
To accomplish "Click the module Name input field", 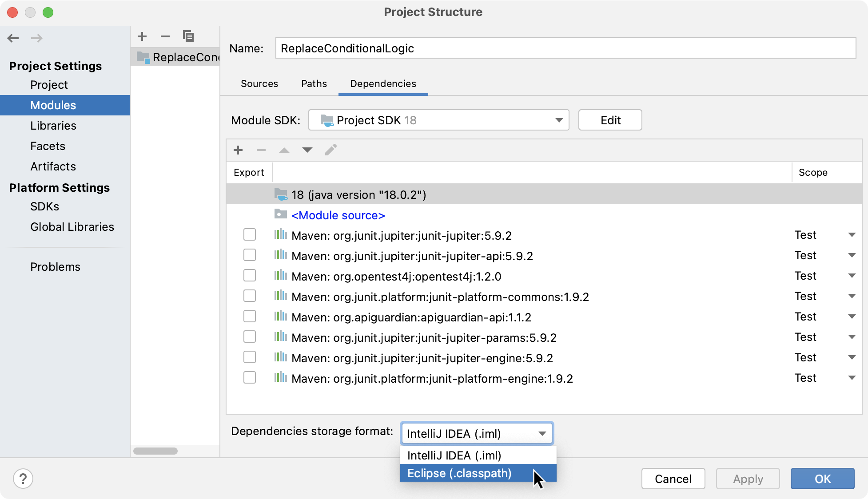I will [565, 48].
